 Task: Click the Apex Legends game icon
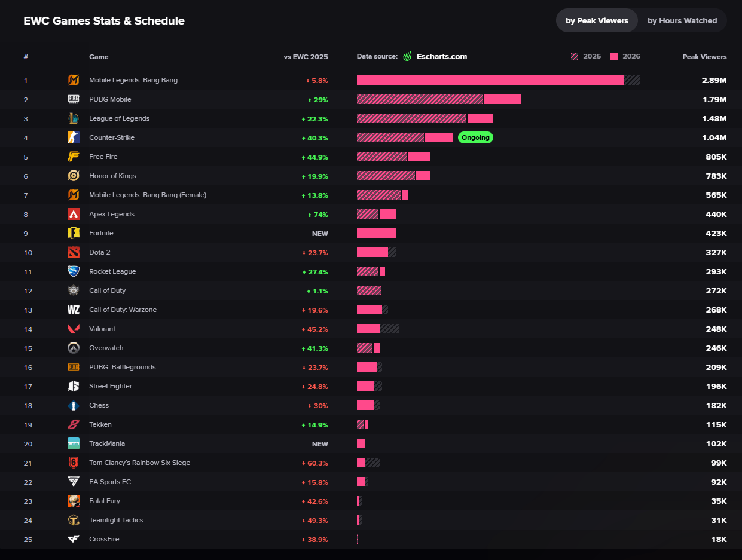pos(74,214)
